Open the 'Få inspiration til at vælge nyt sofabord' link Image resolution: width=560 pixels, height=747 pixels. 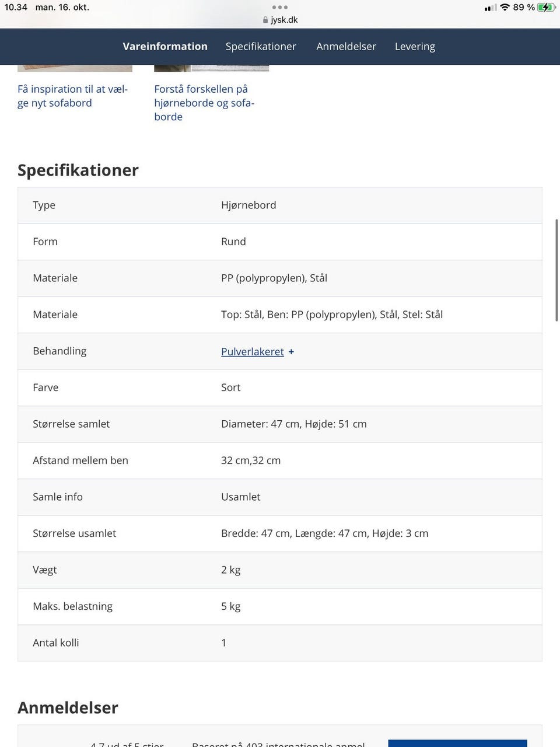click(x=72, y=96)
